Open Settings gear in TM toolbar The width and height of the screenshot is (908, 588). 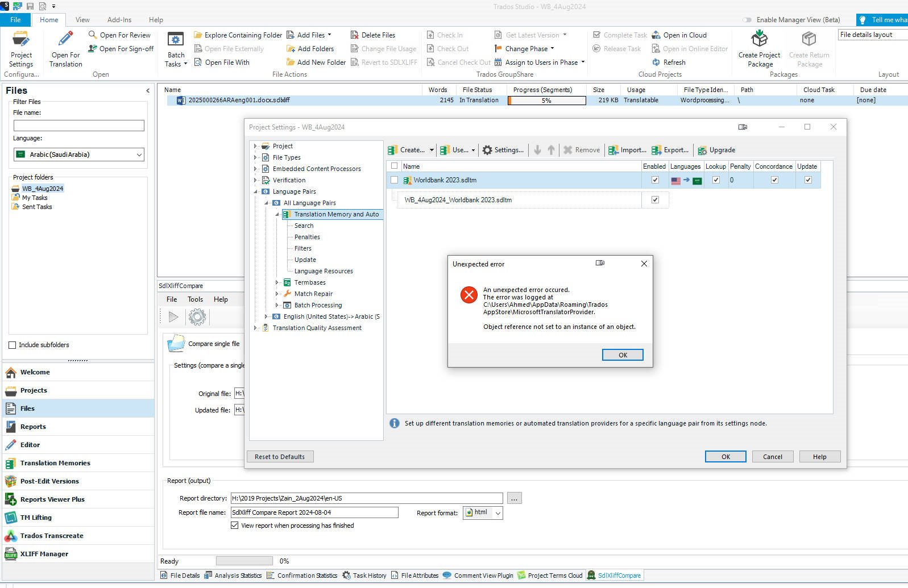(503, 150)
